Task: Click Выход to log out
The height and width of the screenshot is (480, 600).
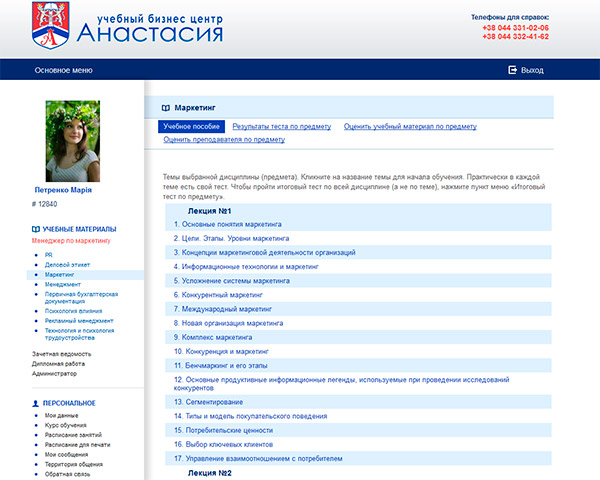Action: click(532, 70)
